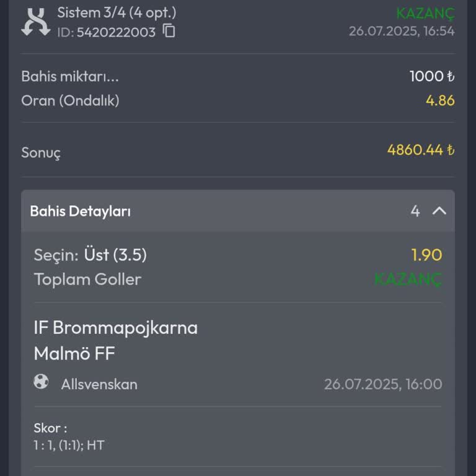Viewport: 476px width, 476px height.
Task: Click the bet count number 4
Action: tap(415, 211)
